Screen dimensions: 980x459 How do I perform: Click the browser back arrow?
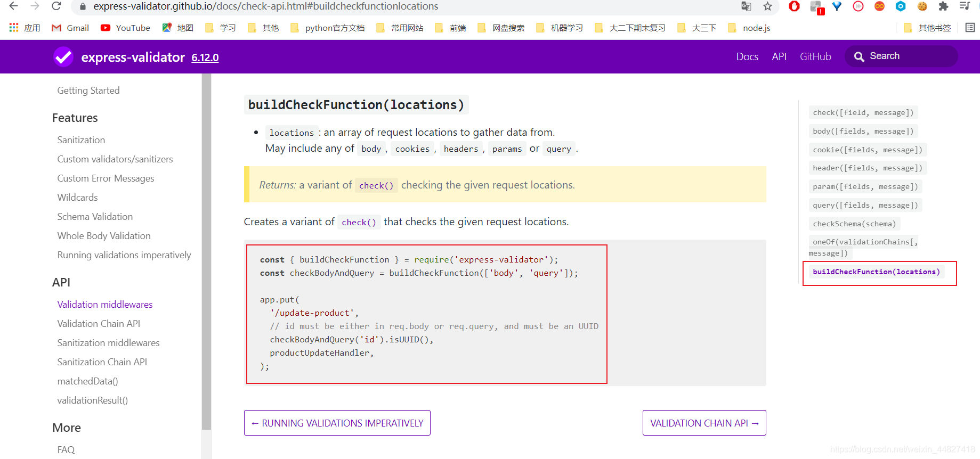[x=14, y=6]
